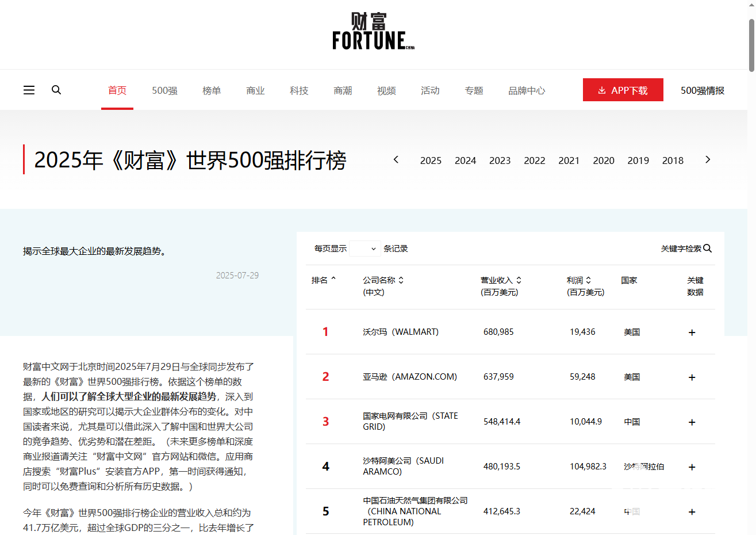The image size is (756, 535).
Task: Expand key data for Walmart row
Action: [692, 333]
